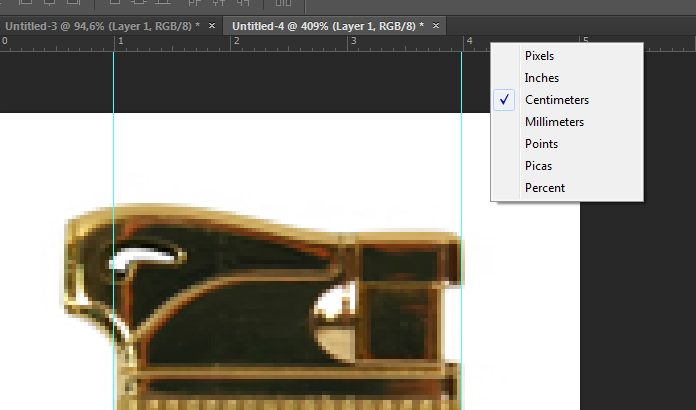Close the Untitled-4 document tab
This screenshot has width=696, height=410.
436,24
